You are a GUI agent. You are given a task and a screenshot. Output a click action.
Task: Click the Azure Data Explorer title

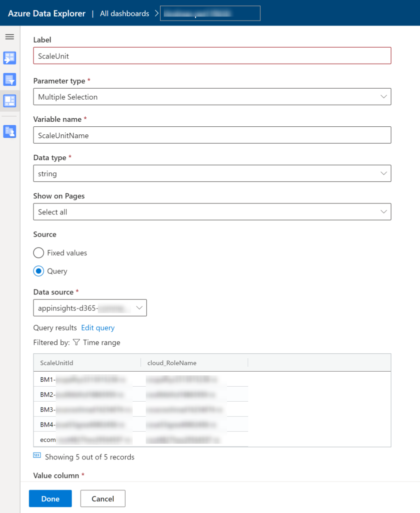click(x=47, y=14)
